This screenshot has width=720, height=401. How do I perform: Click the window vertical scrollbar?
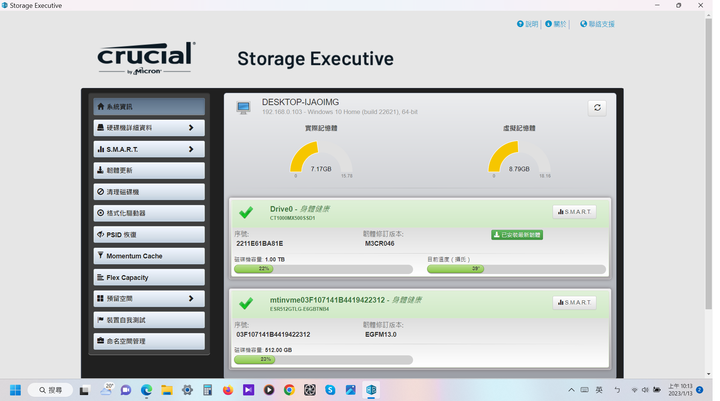(709, 163)
